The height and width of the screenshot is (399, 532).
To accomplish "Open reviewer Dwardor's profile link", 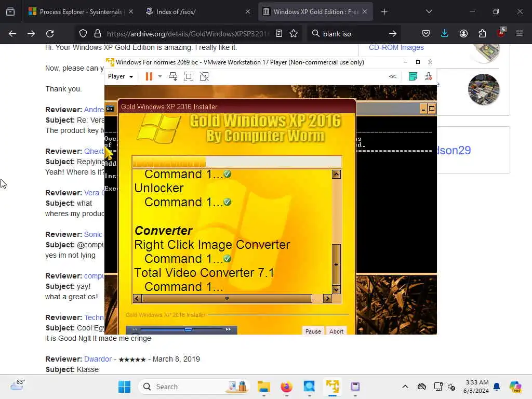I will [98, 359].
